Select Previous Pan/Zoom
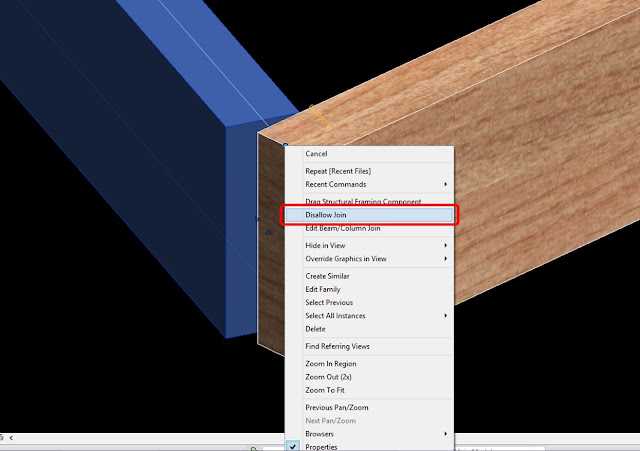This screenshot has width=640, height=451. tap(337, 408)
